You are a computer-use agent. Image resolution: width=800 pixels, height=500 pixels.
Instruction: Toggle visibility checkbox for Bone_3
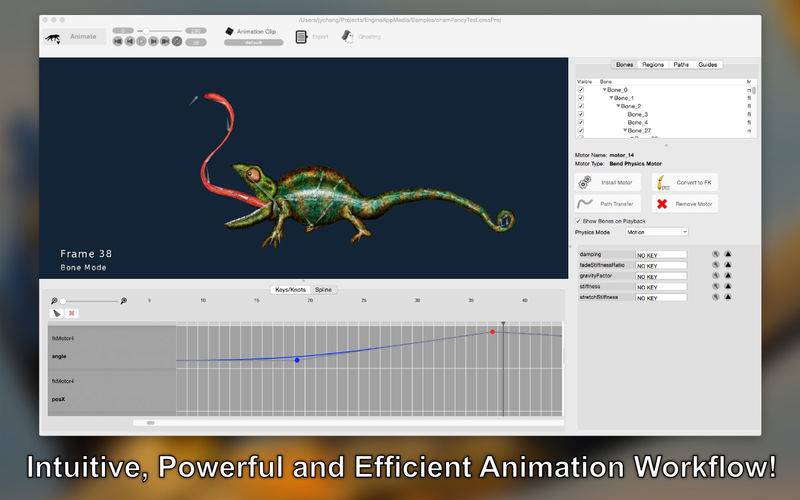tap(581, 114)
